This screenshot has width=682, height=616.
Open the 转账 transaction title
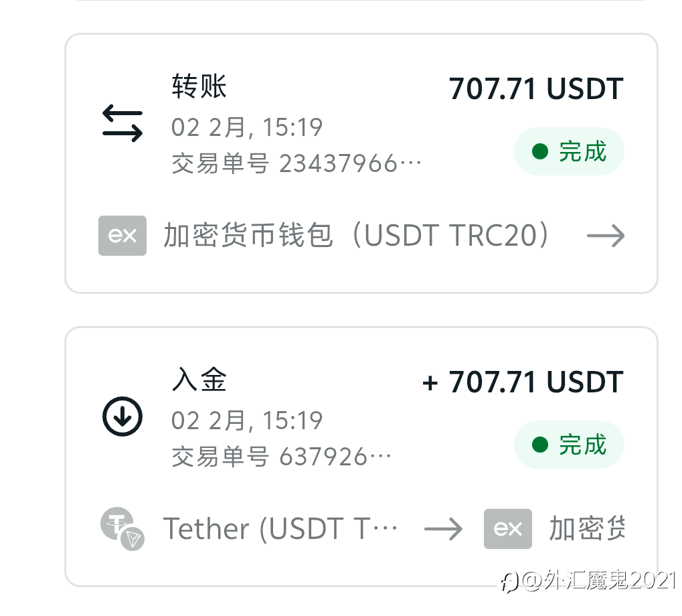(x=199, y=87)
